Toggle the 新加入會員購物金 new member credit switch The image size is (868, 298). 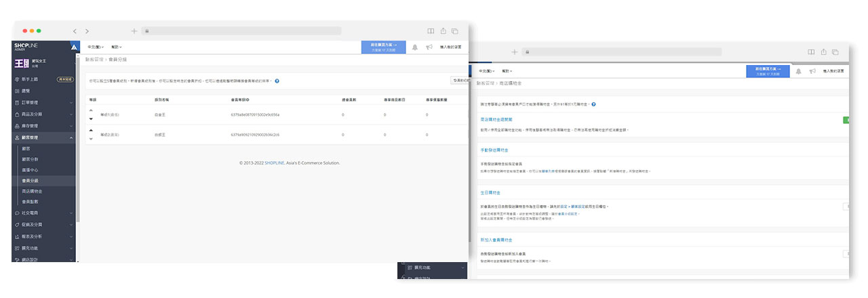(846, 254)
